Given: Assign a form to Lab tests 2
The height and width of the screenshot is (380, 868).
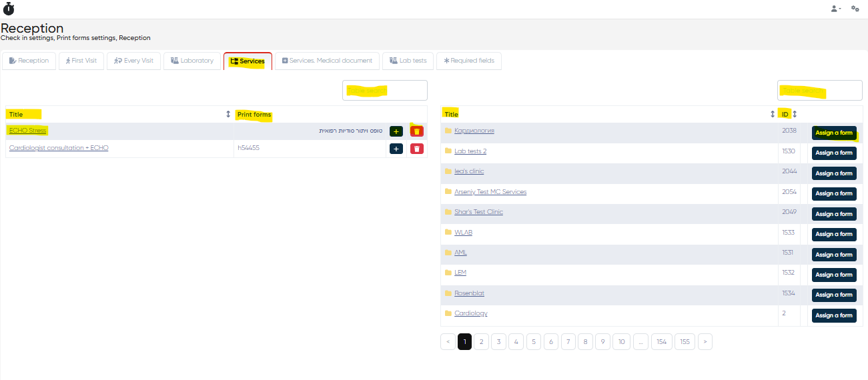Looking at the screenshot, I should (x=833, y=153).
